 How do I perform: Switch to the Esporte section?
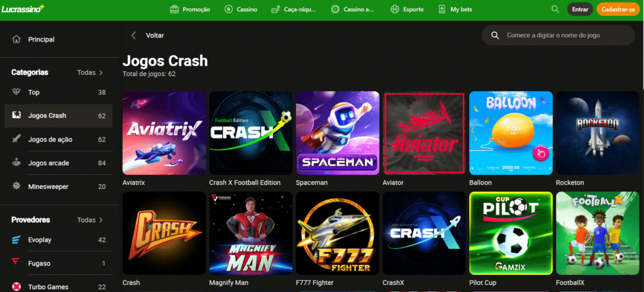pyautogui.click(x=407, y=9)
